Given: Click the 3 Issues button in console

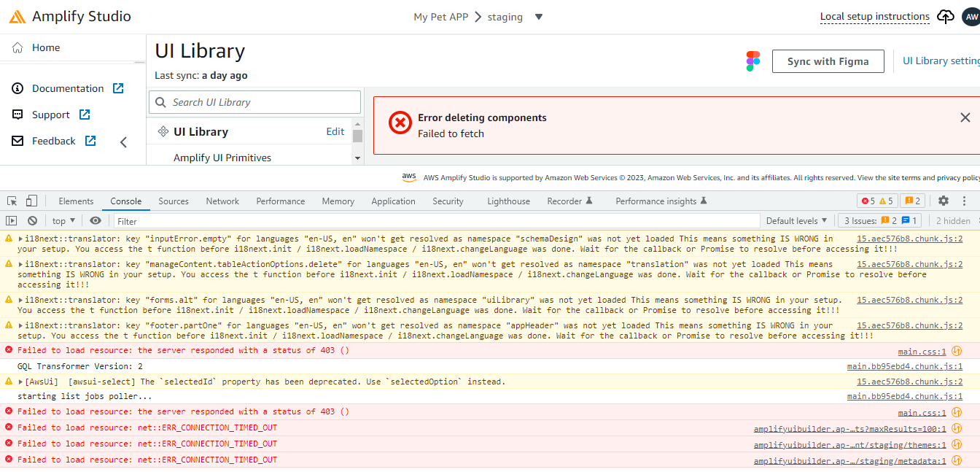Looking at the screenshot, I should 881,221.
